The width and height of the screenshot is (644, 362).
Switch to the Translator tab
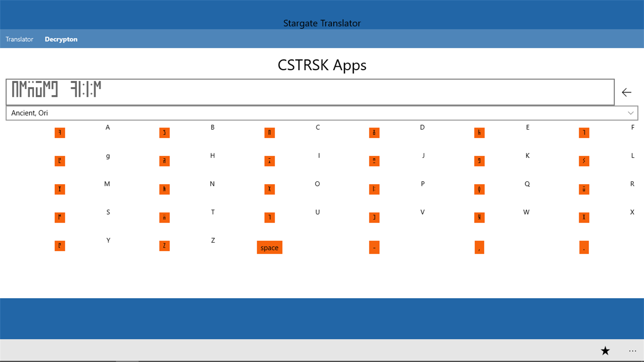pyautogui.click(x=19, y=39)
